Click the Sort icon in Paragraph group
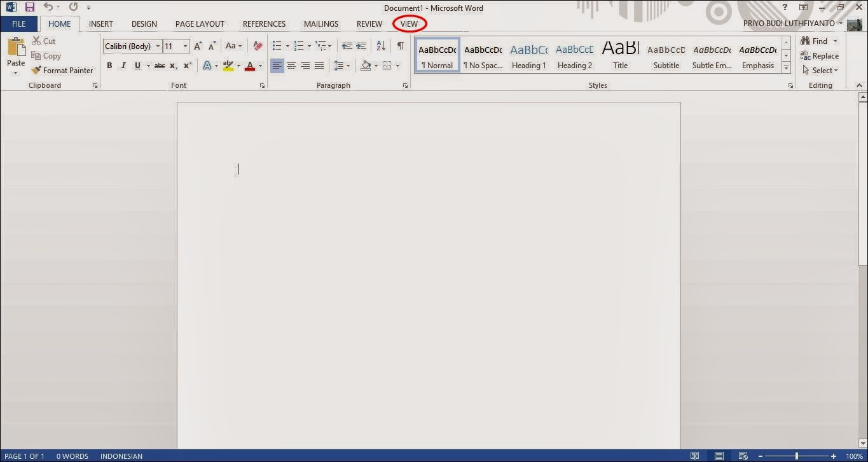The height and width of the screenshot is (462, 868). point(380,46)
